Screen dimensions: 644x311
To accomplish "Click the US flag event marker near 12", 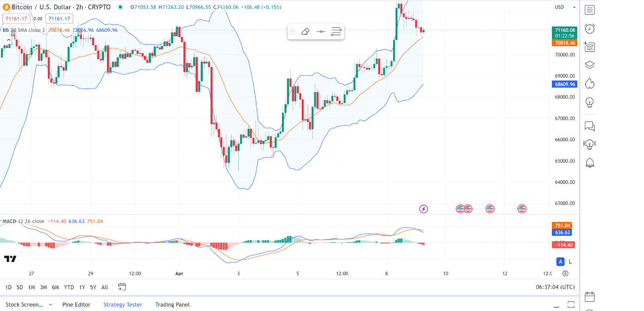I will (x=522, y=209).
